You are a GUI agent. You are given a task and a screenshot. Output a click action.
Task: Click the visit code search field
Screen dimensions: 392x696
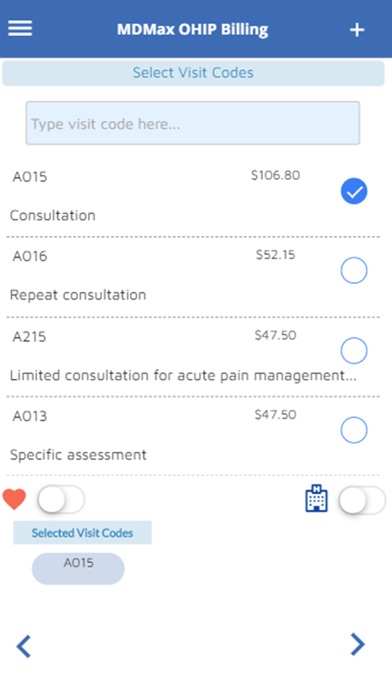click(193, 123)
